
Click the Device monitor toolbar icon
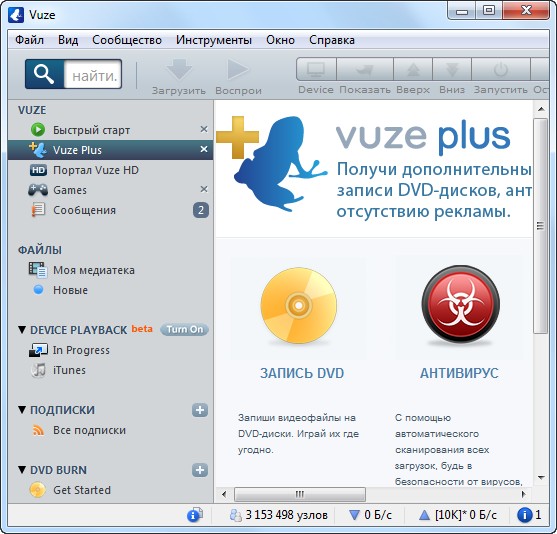click(x=316, y=70)
